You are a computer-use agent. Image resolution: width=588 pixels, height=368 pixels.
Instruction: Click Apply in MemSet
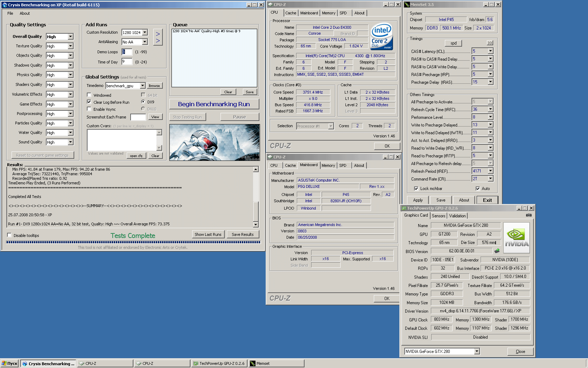[x=418, y=200]
